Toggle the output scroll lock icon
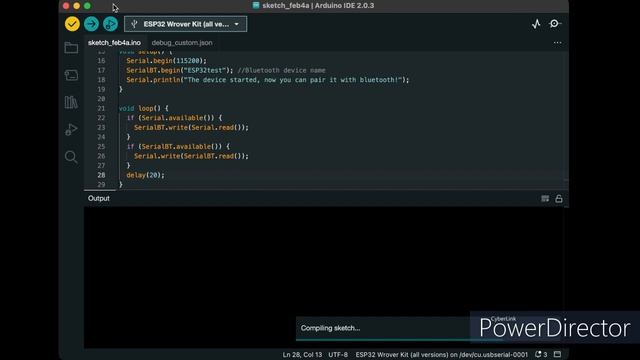Viewport: 640px width, 360px height. [x=559, y=199]
